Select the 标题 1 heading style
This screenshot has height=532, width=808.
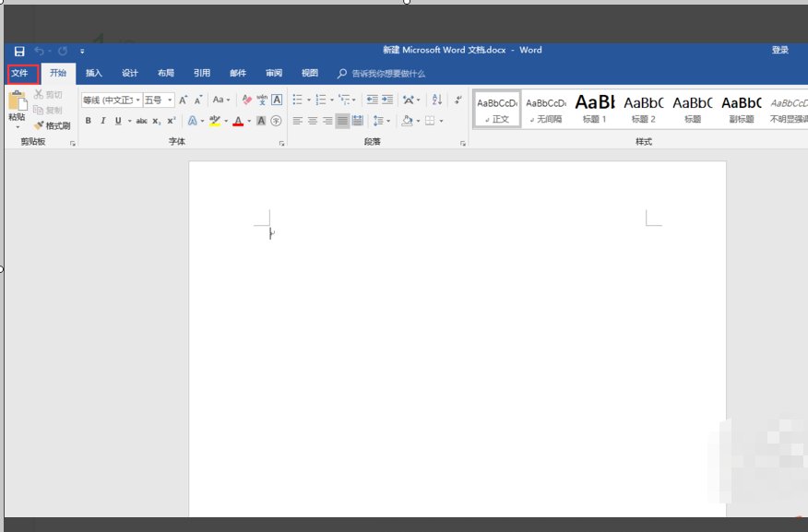(595, 108)
